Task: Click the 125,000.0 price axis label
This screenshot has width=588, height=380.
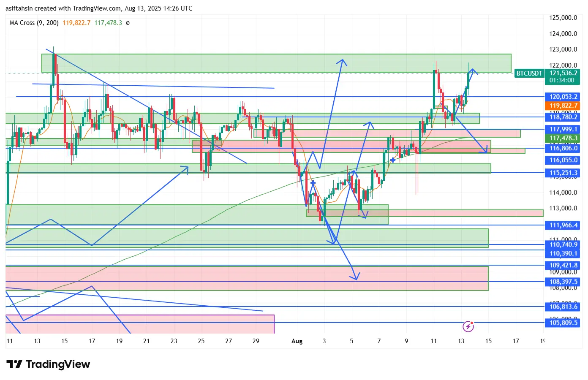Action: pos(563,18)
